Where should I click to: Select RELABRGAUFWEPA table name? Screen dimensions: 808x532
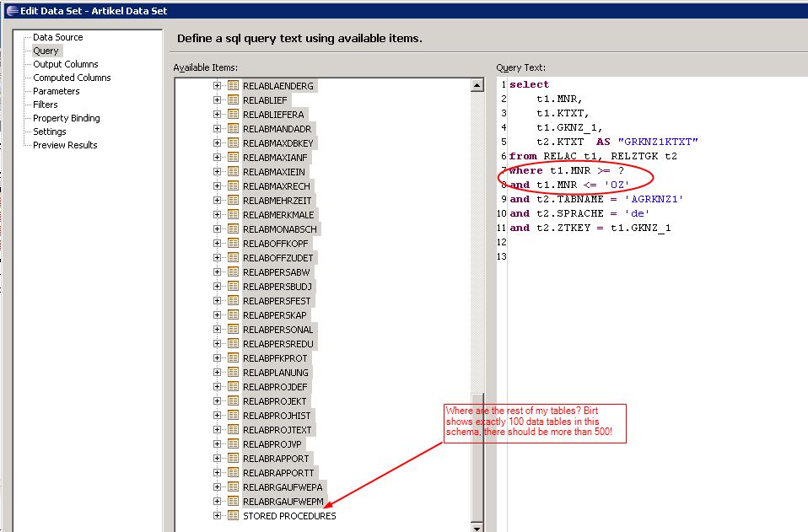(283, 486)
